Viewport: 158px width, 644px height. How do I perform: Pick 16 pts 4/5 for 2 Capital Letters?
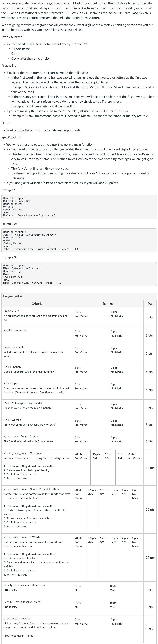pos(92,492)
